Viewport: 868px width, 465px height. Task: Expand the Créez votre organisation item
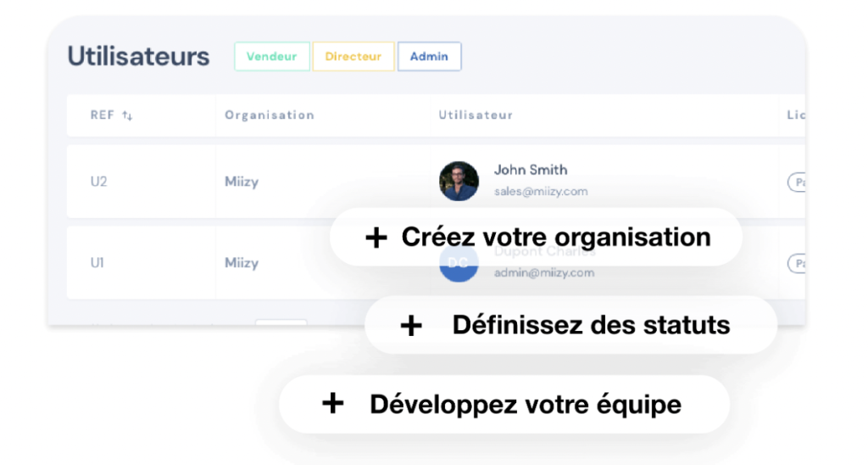click(555, 237)
